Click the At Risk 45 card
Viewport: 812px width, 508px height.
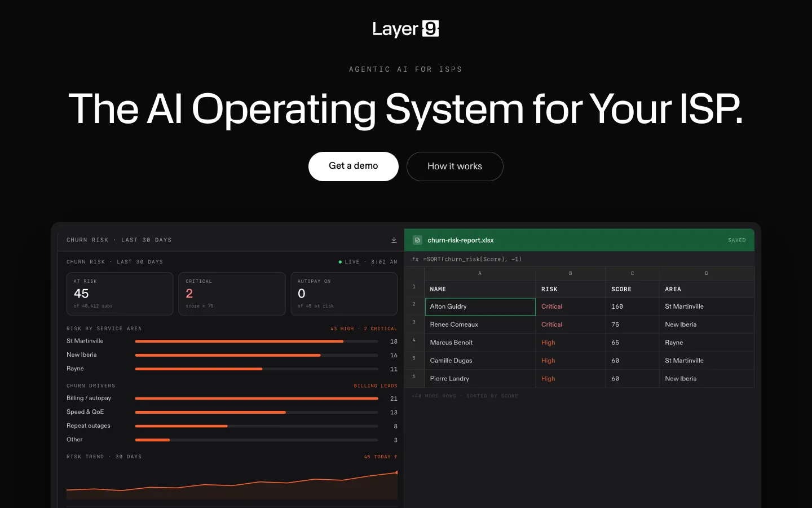tap(120, 294)
